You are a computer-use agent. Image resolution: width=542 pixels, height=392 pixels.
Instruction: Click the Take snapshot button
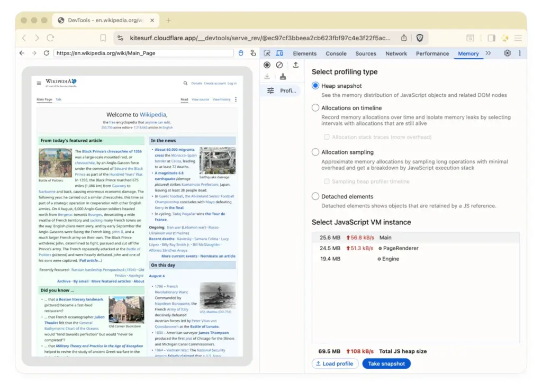pos(386,363)
